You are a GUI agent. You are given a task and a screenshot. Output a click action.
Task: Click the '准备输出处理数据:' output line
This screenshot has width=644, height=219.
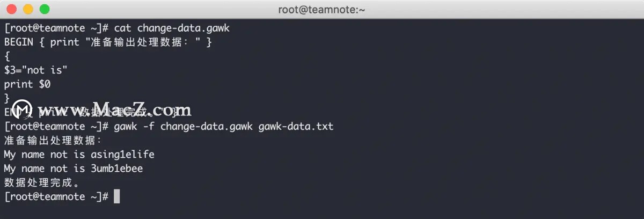[53, 140]
